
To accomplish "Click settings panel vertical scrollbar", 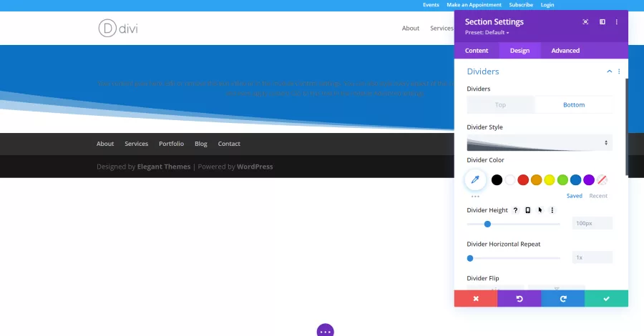I will [x=626, y=127].
